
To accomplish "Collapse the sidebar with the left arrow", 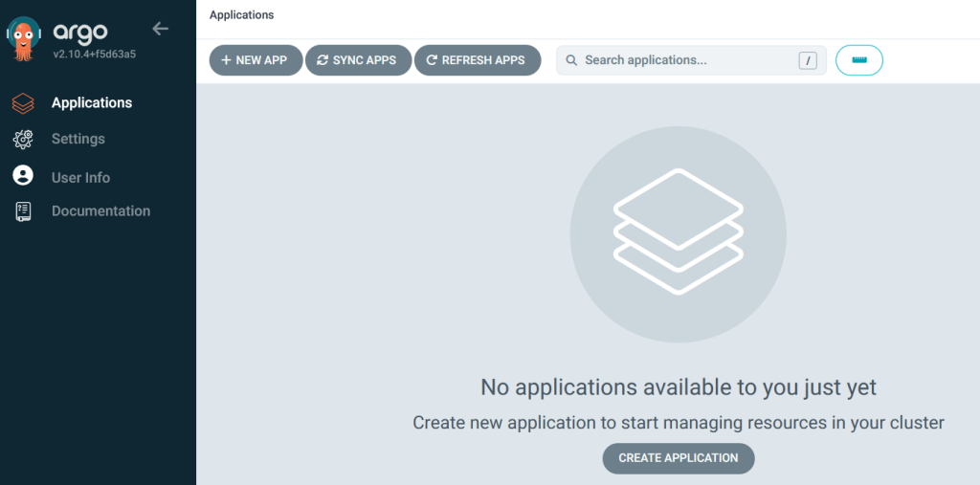I will point(160,29).
